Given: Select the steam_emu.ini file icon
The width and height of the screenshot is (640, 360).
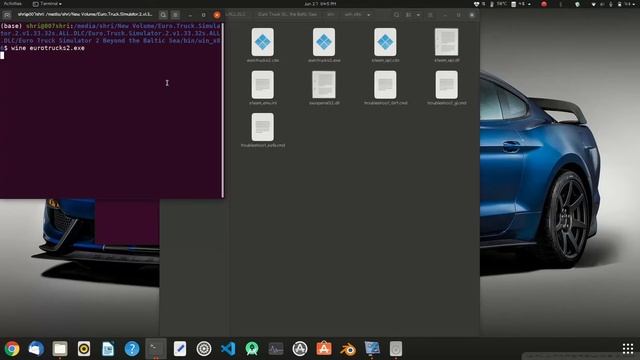Looking at the screenshot, I should tap(262, 85).
